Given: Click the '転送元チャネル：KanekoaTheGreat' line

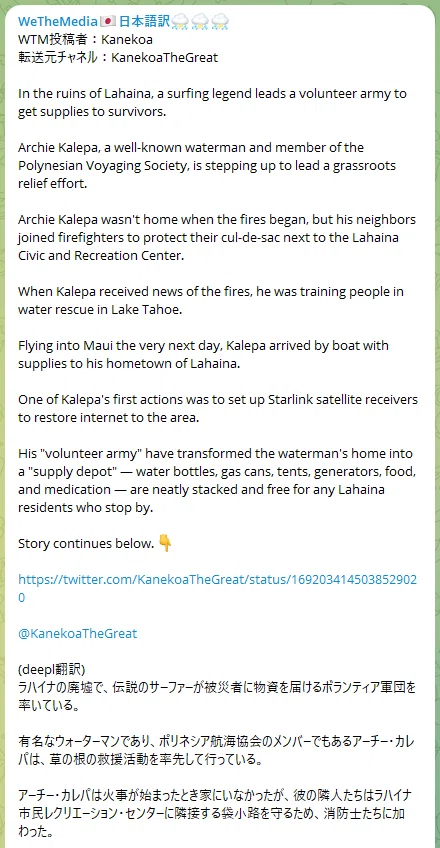Looking at the screenshot, I should 118,57.
